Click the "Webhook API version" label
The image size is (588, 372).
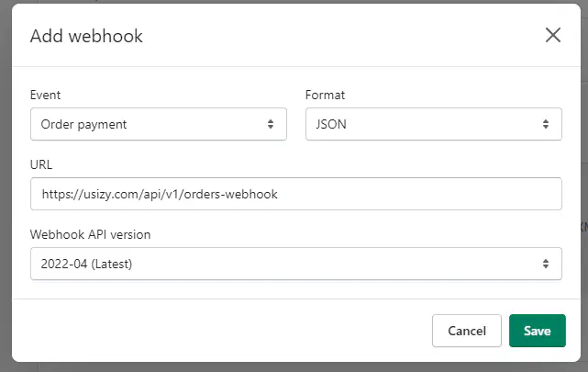pos(90,234)
